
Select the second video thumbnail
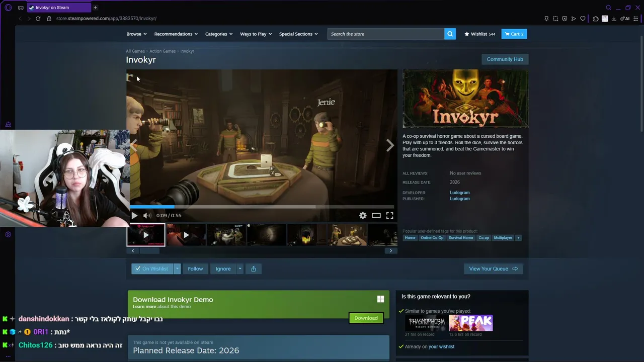(x=186, y=235)
